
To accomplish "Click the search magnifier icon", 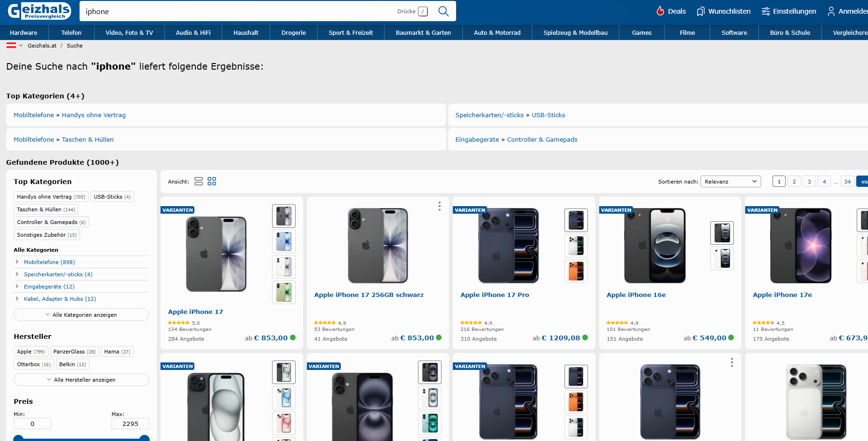I will pos(443,11).
